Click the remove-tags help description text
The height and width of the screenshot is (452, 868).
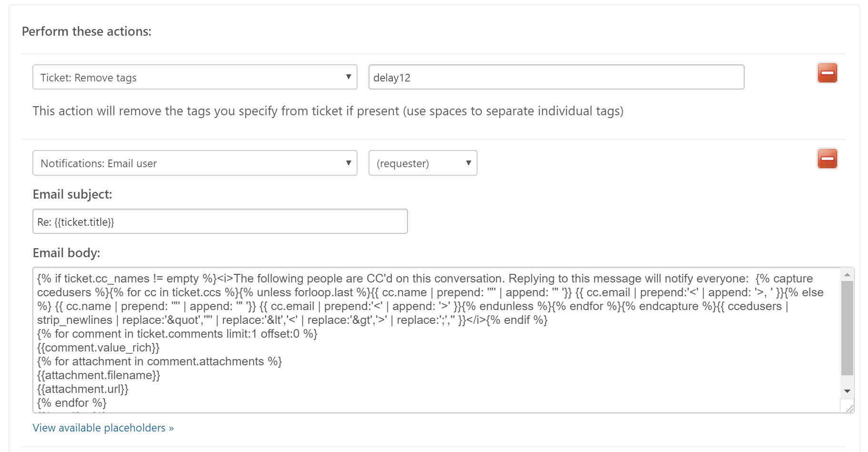tap(328, 111)
